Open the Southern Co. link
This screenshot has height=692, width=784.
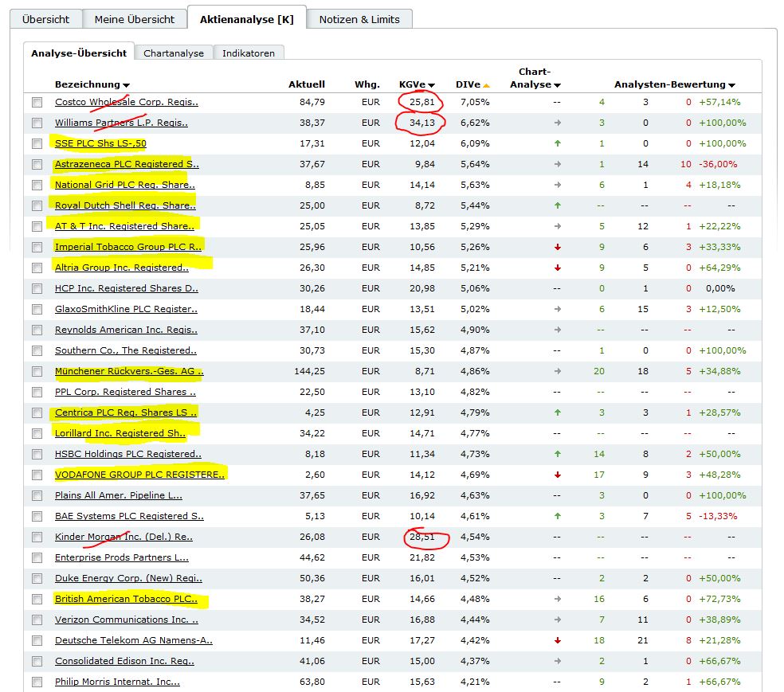point(126,350)
